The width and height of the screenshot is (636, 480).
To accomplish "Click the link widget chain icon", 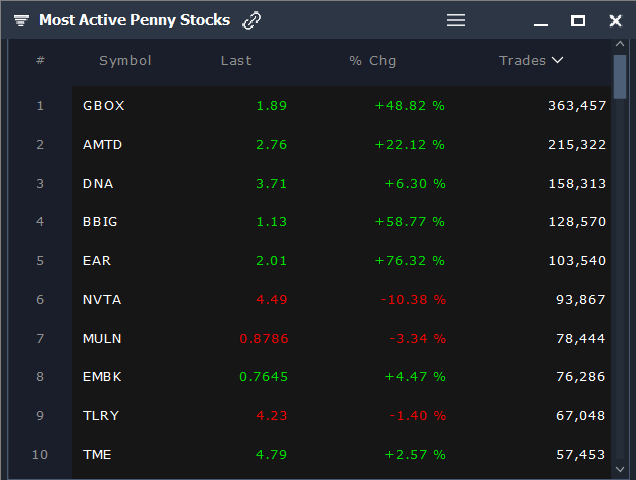I will coord(252,20).
